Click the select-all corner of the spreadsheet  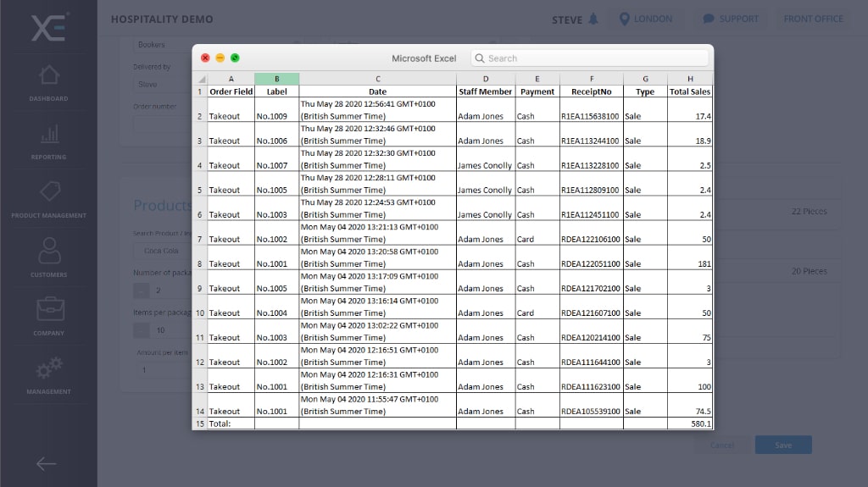click(x=200, y=78)
